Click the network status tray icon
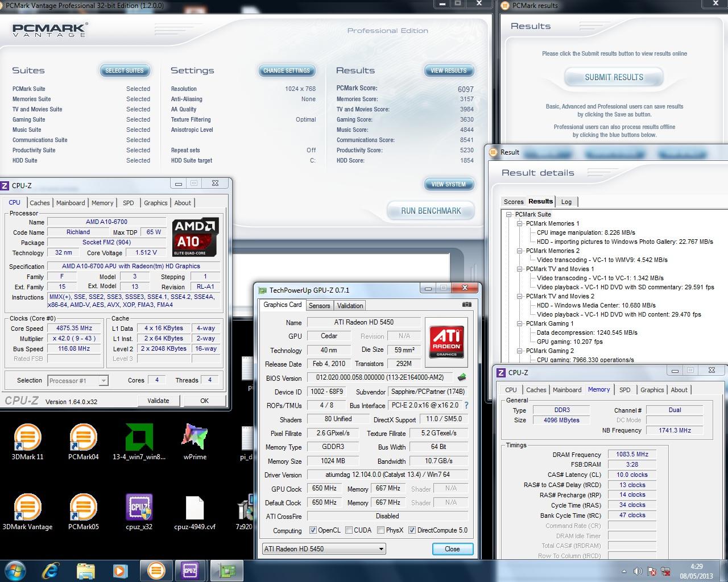This screenshot has height=582, width=728. 665,571
